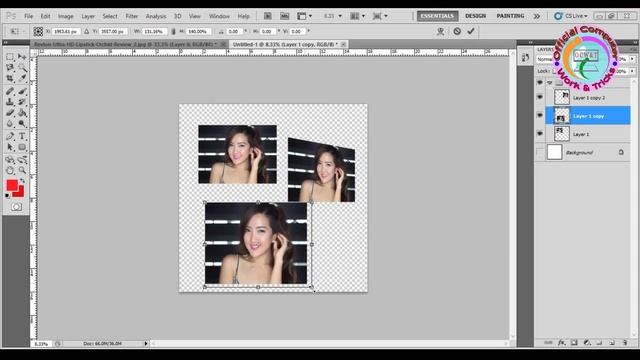Open the Image menu
Image resolution: width=640 pixels, height=360 pixels.
click(x=66, y=16)
